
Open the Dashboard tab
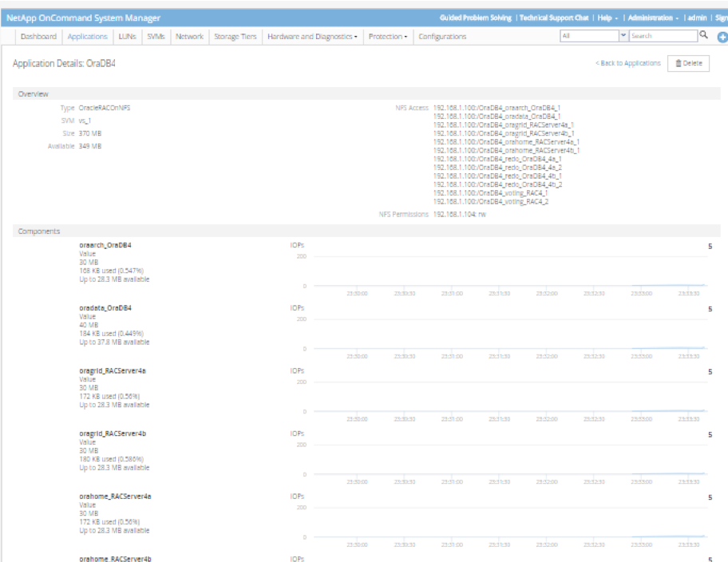coord(38,36)
